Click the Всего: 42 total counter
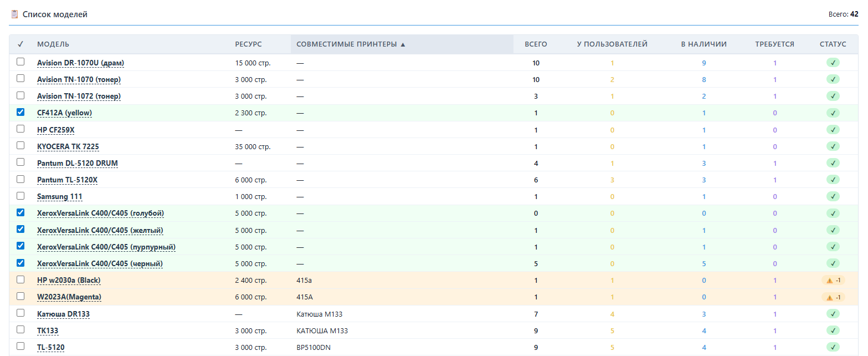This screenshot has width=868, height=356. [843, 14]
